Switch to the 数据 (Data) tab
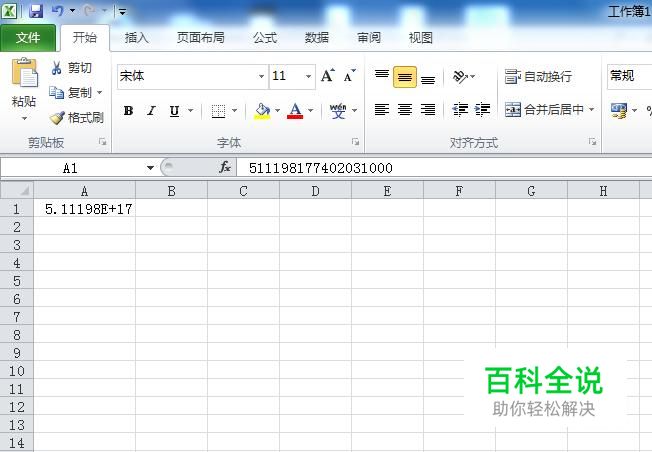Screen dimensions: 652x452 316,38
